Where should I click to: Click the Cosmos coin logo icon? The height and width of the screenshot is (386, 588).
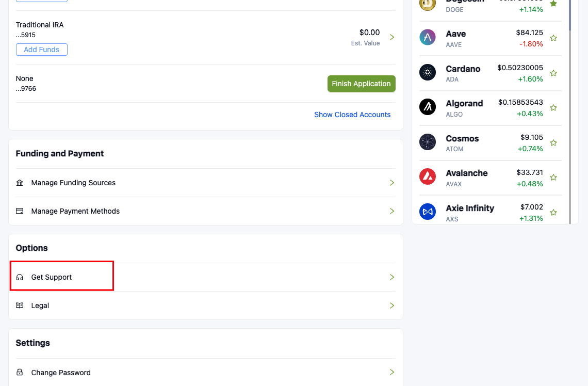(428, 142)
